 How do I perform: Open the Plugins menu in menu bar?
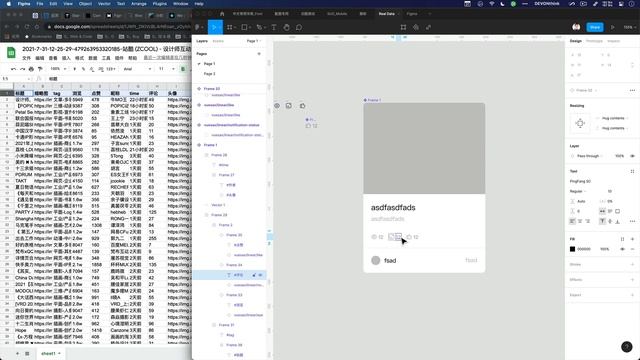160,4
